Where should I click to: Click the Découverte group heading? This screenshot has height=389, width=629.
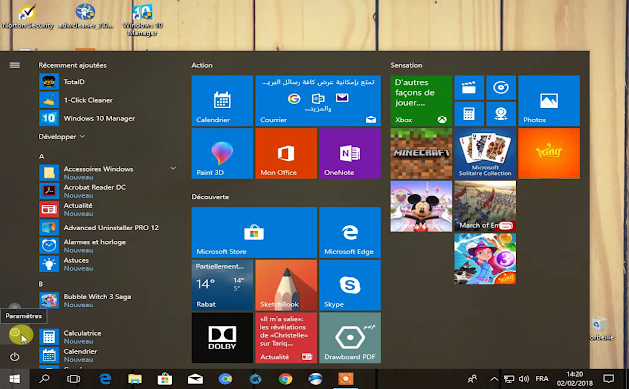[210, 197]
